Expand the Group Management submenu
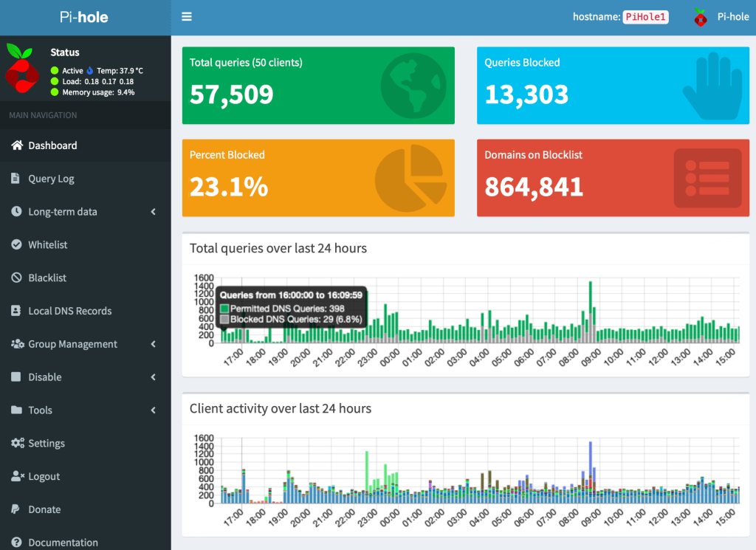This screenshot has height=550, width=756. tap(154, 344)
